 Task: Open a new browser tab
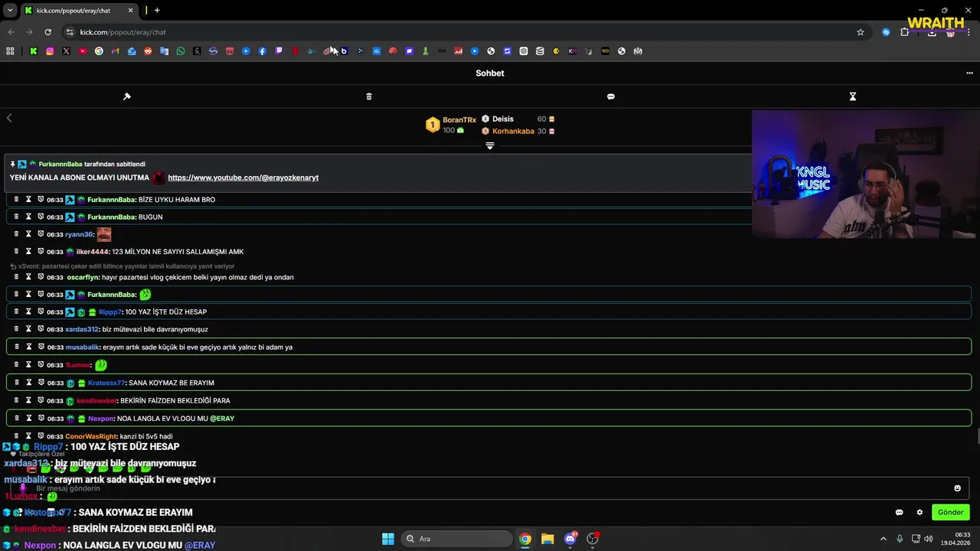tap(157, 11)
